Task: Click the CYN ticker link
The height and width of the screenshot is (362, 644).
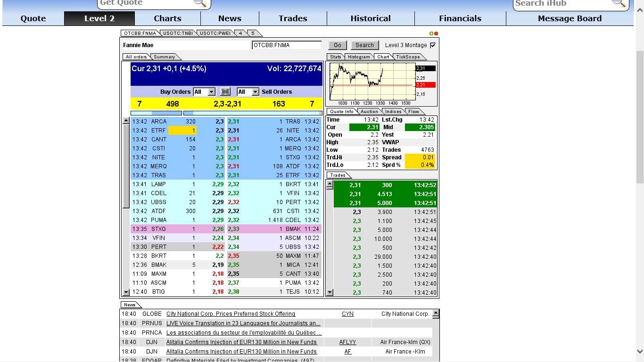Action: [347, 314]
